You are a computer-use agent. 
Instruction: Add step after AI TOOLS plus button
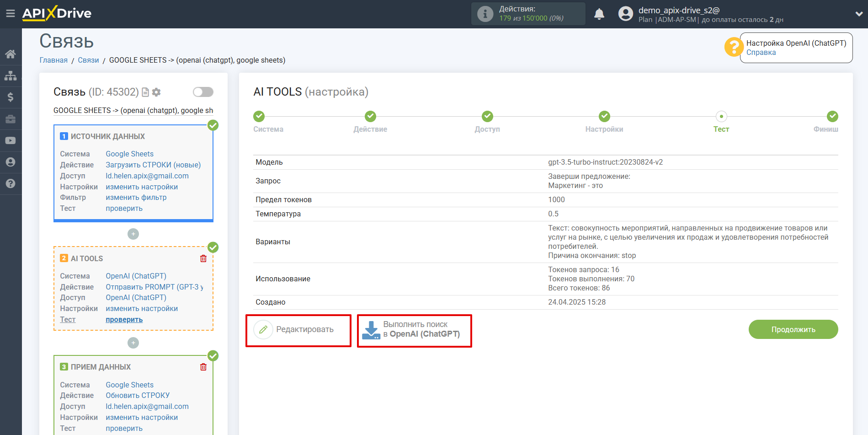[133, 343]
